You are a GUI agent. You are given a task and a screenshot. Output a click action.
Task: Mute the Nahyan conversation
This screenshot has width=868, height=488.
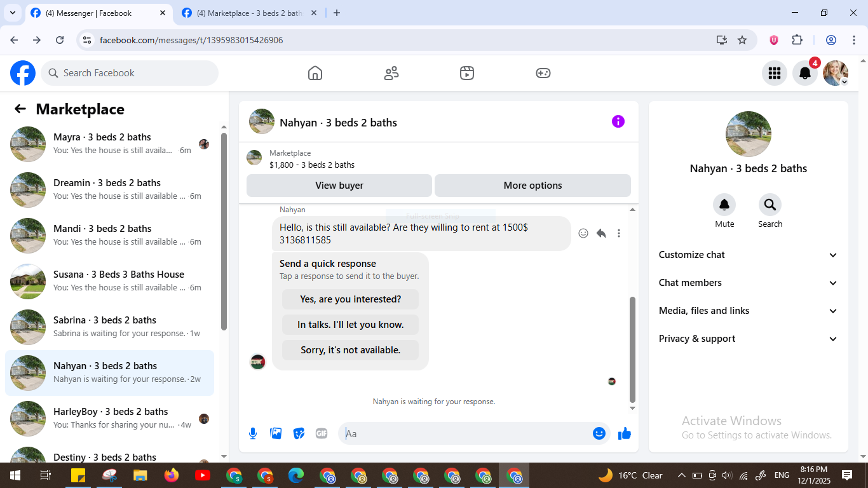pos(724,205)
